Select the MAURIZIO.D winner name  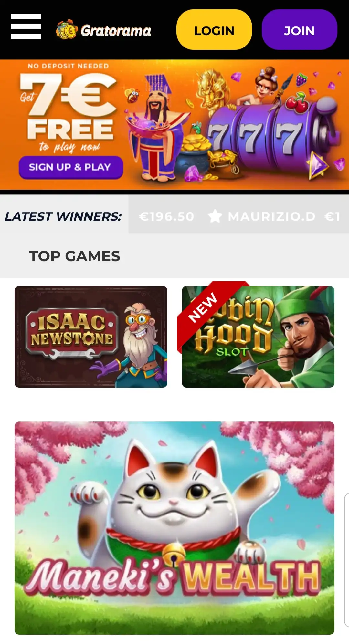[271, 216]
